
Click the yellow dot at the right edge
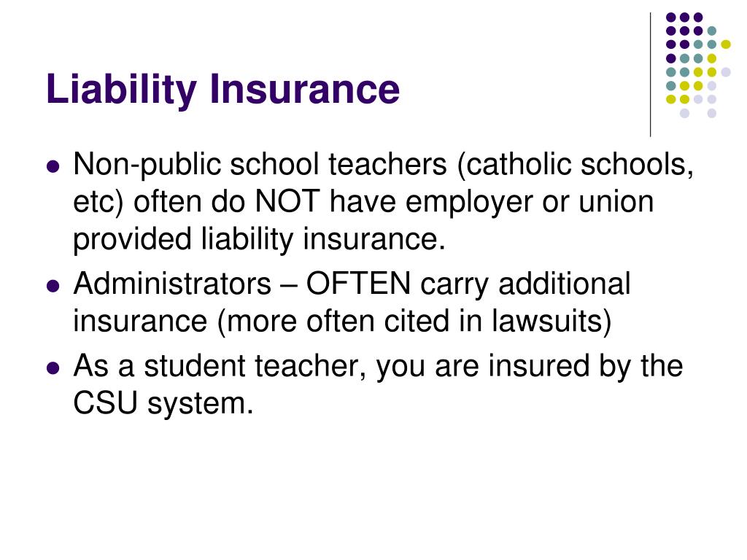pos(726,44)
